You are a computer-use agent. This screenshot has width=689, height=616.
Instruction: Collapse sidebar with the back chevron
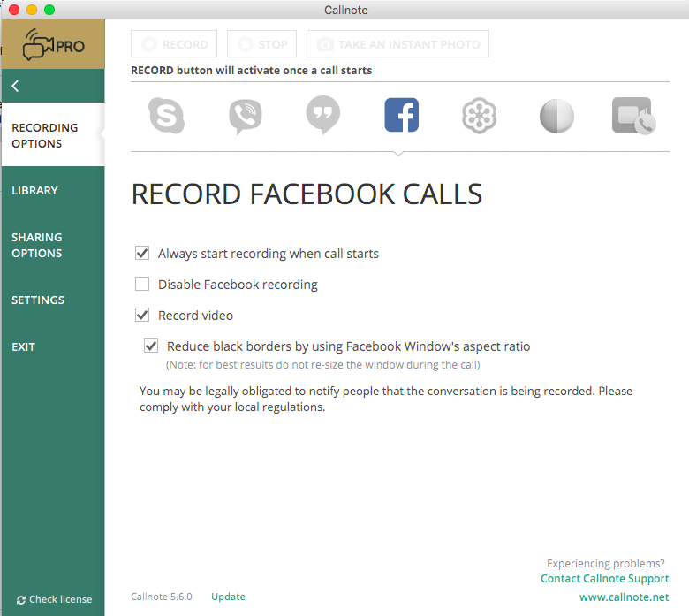pyautogui.click(x=15, y=86)
